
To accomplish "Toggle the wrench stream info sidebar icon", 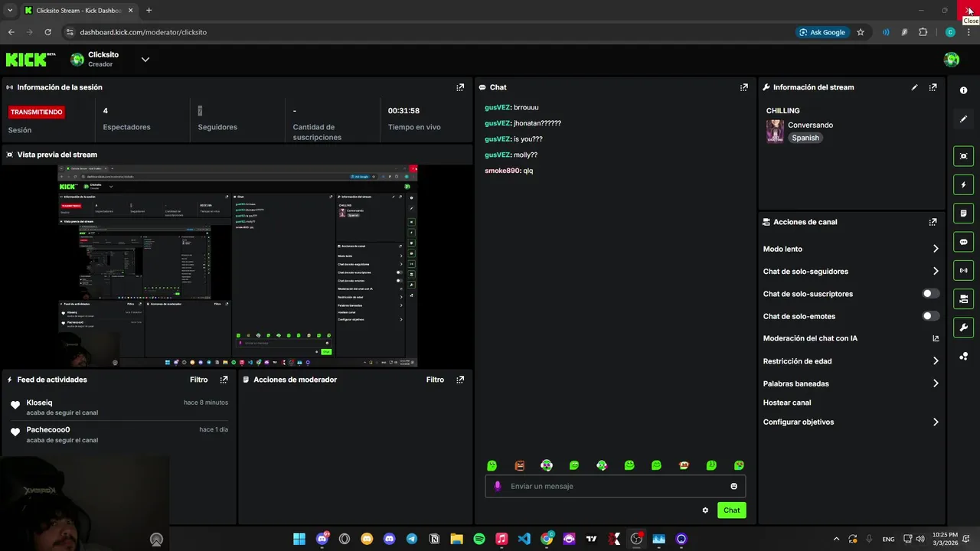I will [x=963, y=328].
